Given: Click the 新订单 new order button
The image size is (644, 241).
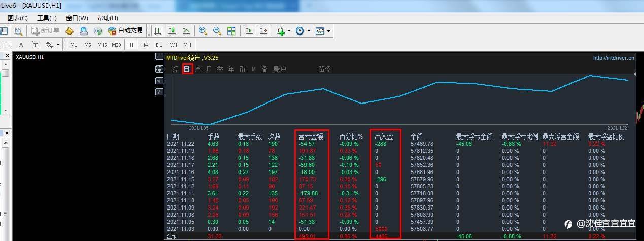Looking at the screenshot, I should (x=45, y=31).
